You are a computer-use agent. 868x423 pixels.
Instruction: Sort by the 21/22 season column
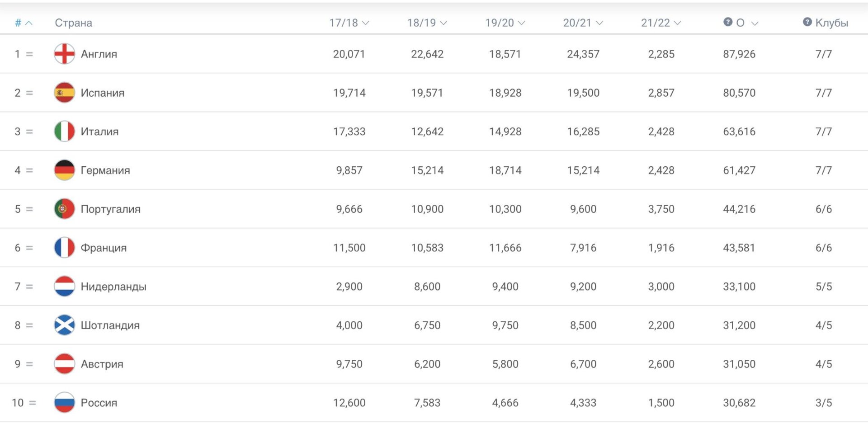tap(660, 23)
